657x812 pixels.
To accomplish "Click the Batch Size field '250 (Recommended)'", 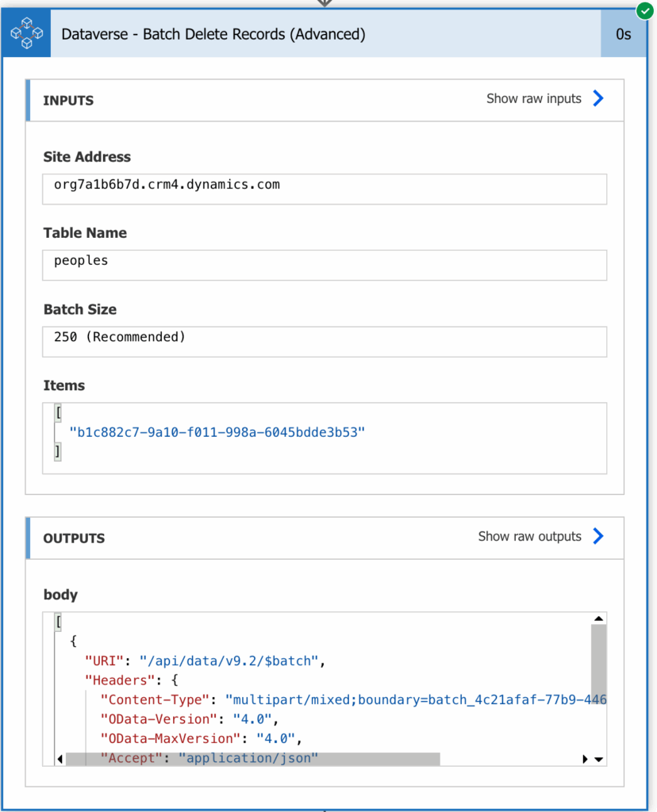I will [x=325, y=341].
